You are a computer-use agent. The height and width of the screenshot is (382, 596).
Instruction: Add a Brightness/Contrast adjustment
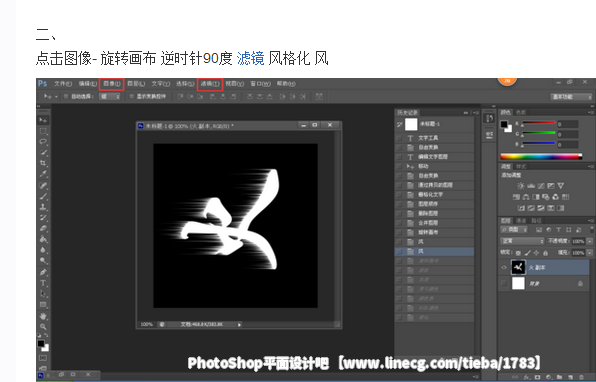[521, 186]
